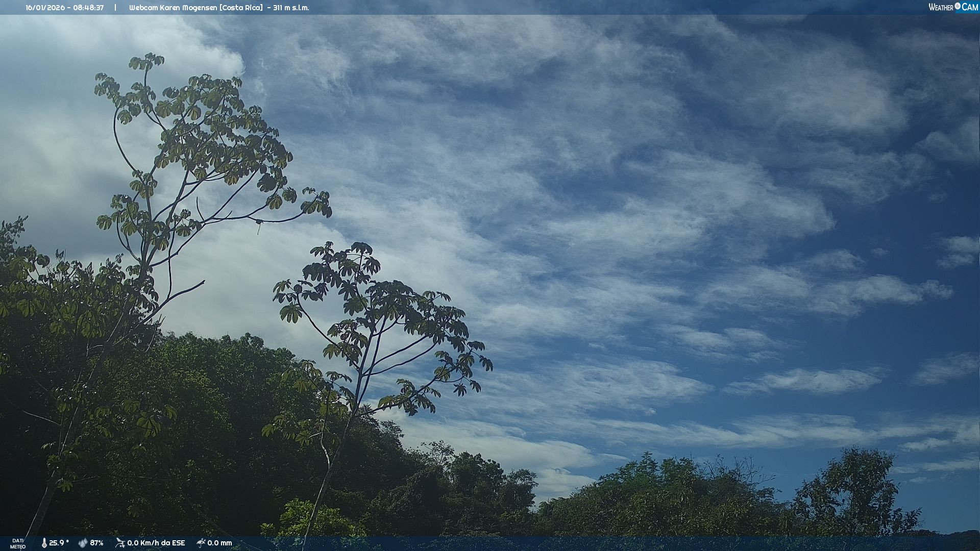Click the vertical separator bar in header
The image size is (980, 551).
(115, 8)
